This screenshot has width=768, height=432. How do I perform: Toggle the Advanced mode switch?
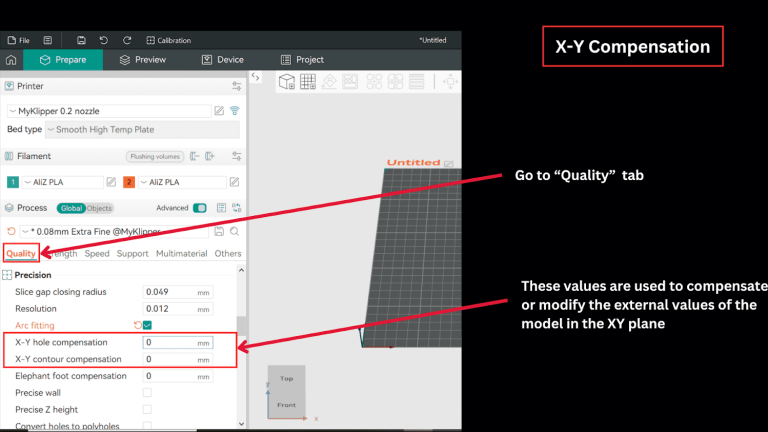(199, 208)
